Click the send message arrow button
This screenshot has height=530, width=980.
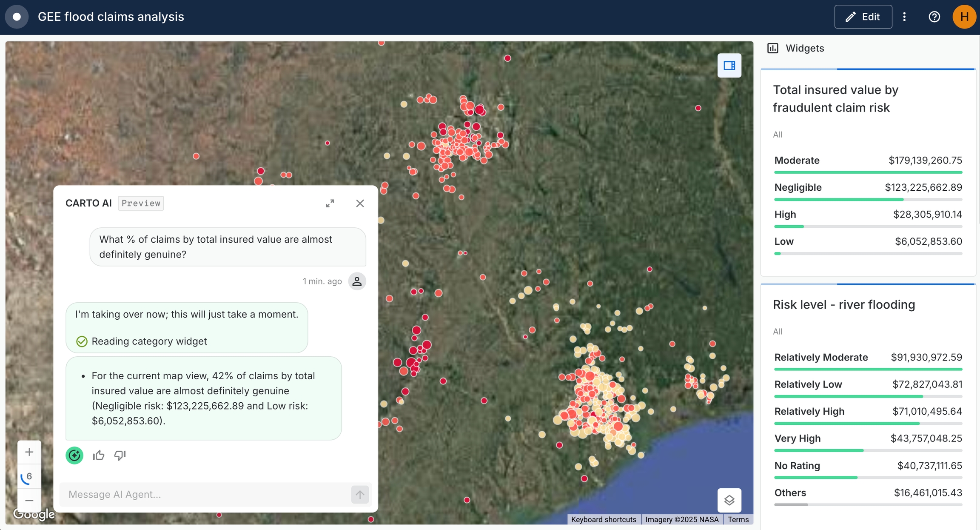click(359, 494)
